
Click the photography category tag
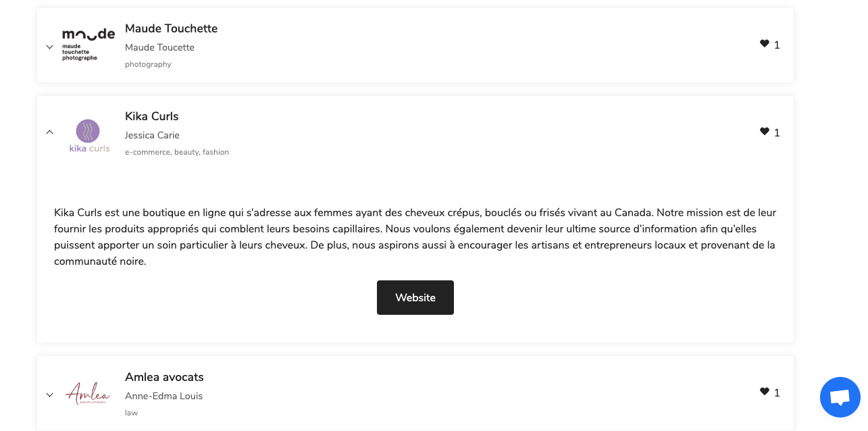coord(148,64)
